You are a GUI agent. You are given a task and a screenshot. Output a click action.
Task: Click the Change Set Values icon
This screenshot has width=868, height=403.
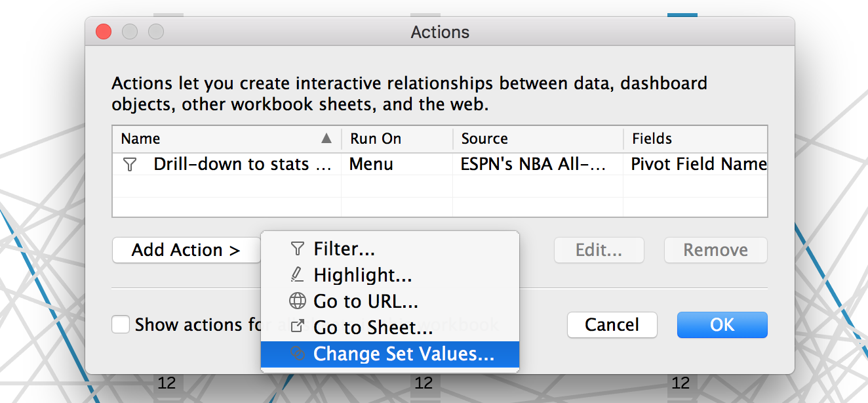click(x=297, y=353)
